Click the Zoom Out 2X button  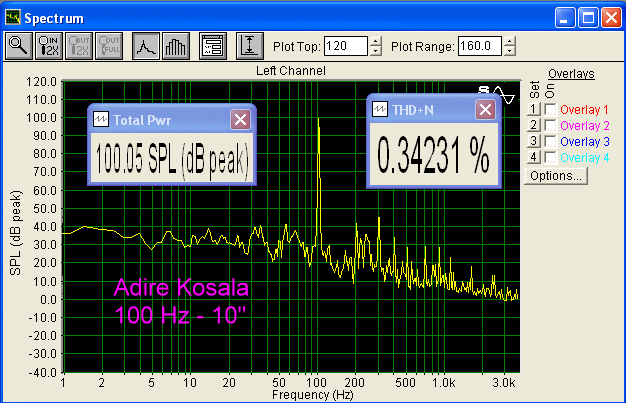77,45
